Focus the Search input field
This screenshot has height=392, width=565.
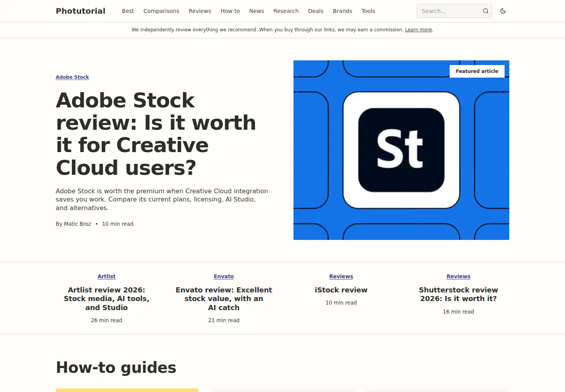point(454,11)
